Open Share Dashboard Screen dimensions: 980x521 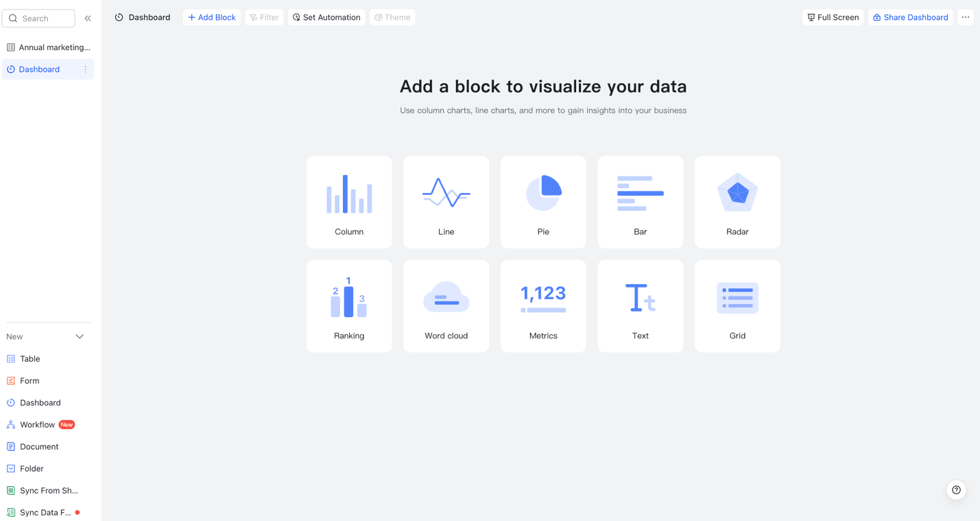[x=910, y=17]
